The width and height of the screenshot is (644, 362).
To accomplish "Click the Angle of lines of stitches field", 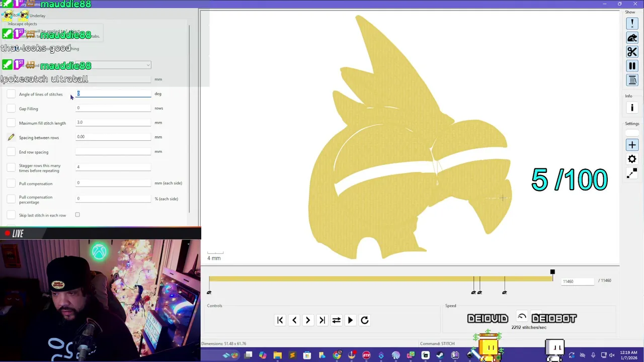I will pos(113,94).
